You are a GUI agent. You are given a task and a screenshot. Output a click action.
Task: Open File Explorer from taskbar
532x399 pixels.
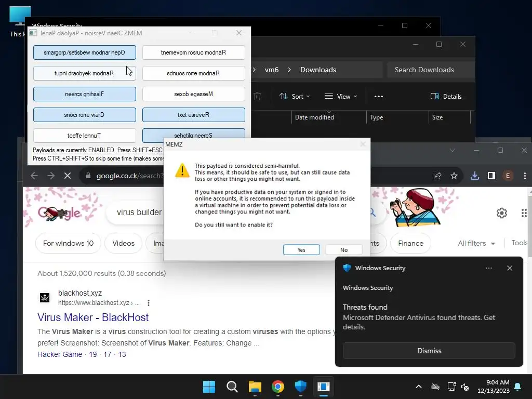coord(255,387)
